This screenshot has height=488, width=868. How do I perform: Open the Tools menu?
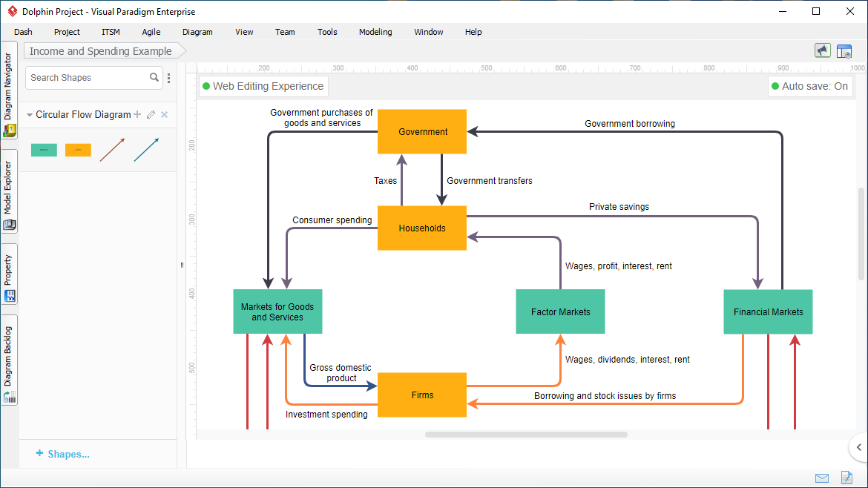327,32
